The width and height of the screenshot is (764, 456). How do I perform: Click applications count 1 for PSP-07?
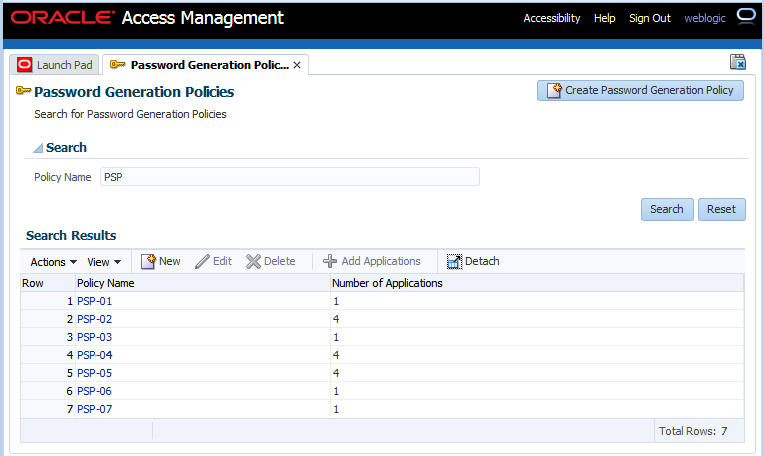pos(336,409)
